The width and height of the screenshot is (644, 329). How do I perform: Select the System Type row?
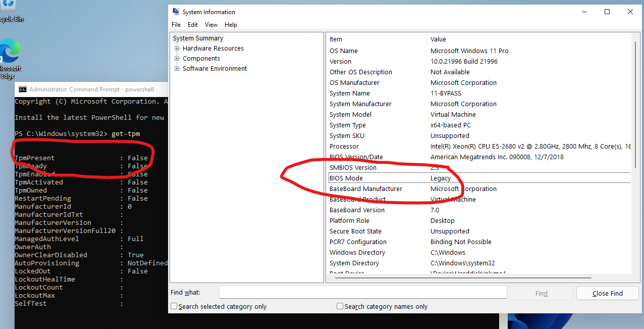[478, 125]
